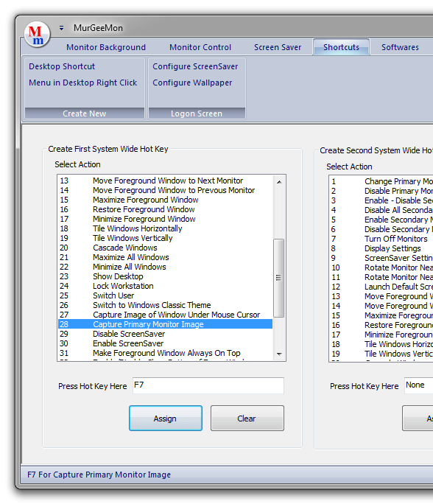Click scrollbar thumb of first action list

pyautogui.click(x=279, y=278)
